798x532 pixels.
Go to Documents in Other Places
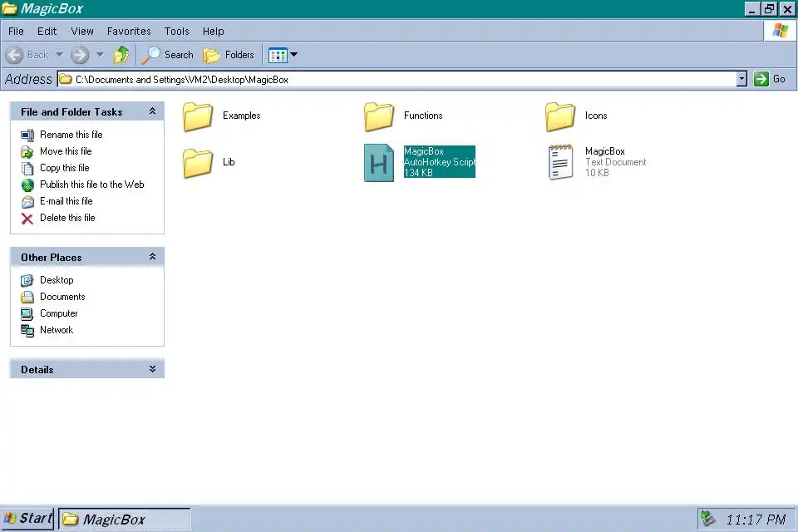pos(62,297)
